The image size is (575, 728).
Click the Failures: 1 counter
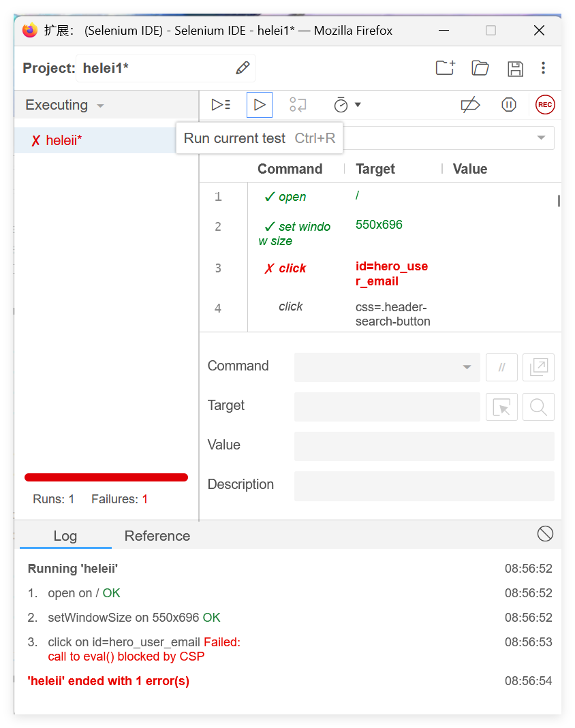(x=119, y=499)
